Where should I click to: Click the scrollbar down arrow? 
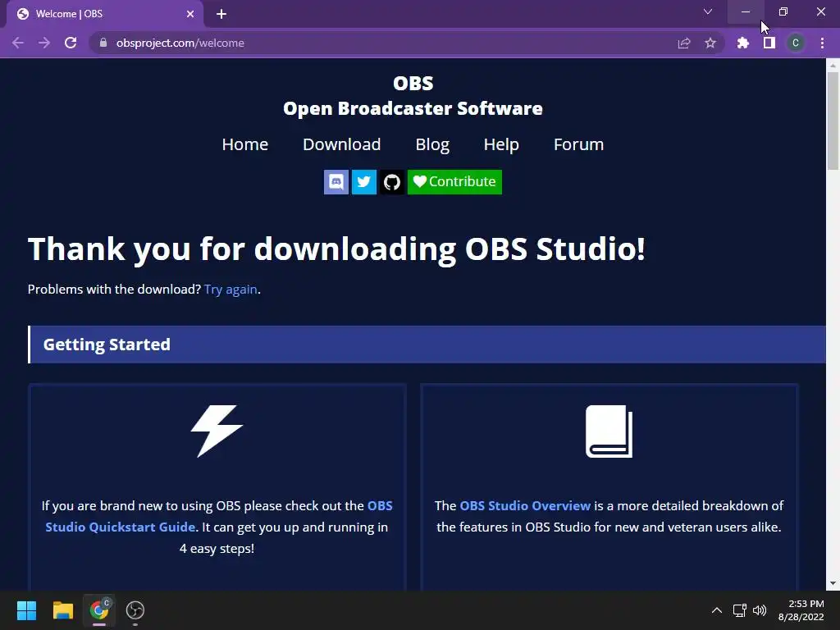833,584
